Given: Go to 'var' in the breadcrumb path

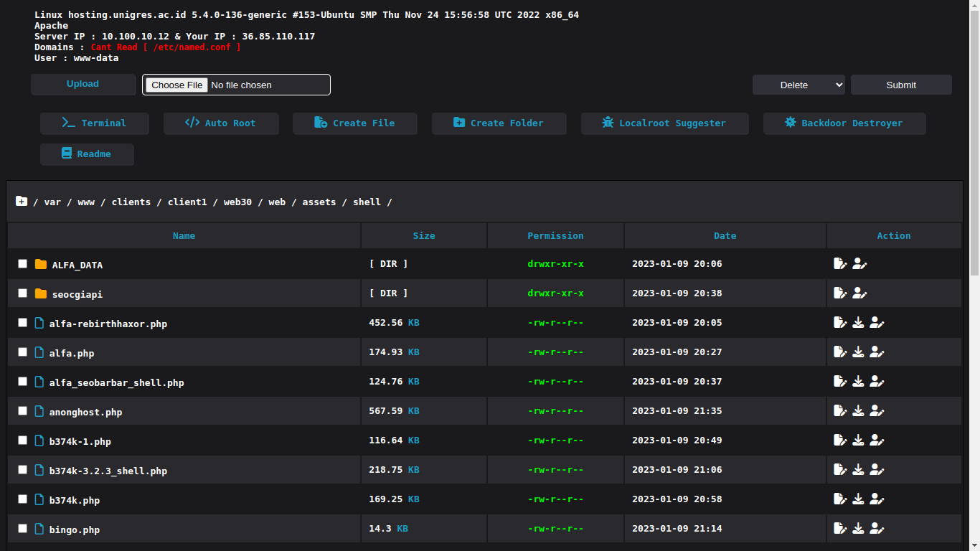Looking at the screenshot, I should click(x=52, y=202).
